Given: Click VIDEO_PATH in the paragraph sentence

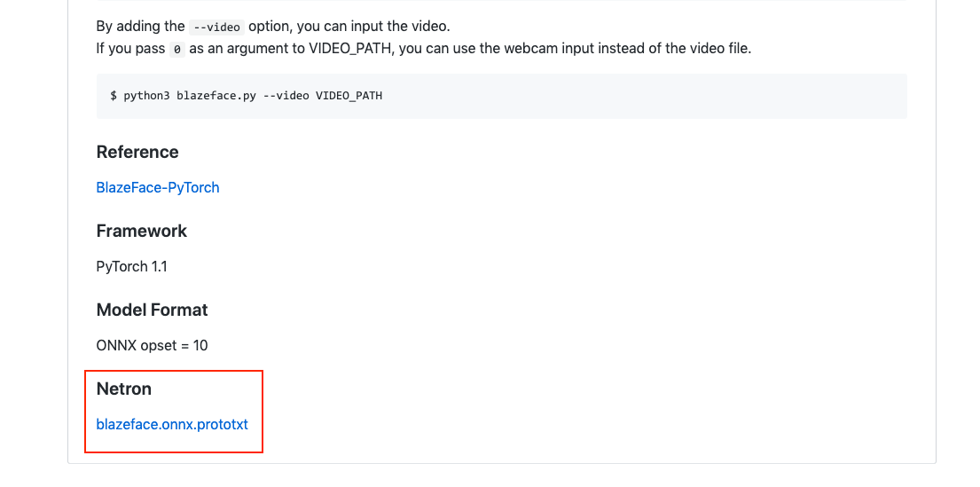Looking at the screenshot, I should tap(350, 49).
